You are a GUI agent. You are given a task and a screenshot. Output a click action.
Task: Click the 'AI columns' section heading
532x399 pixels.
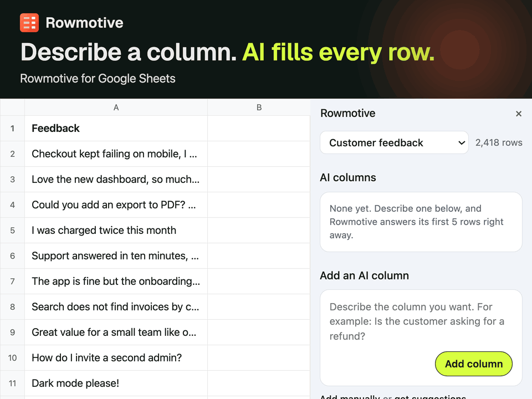348,177
